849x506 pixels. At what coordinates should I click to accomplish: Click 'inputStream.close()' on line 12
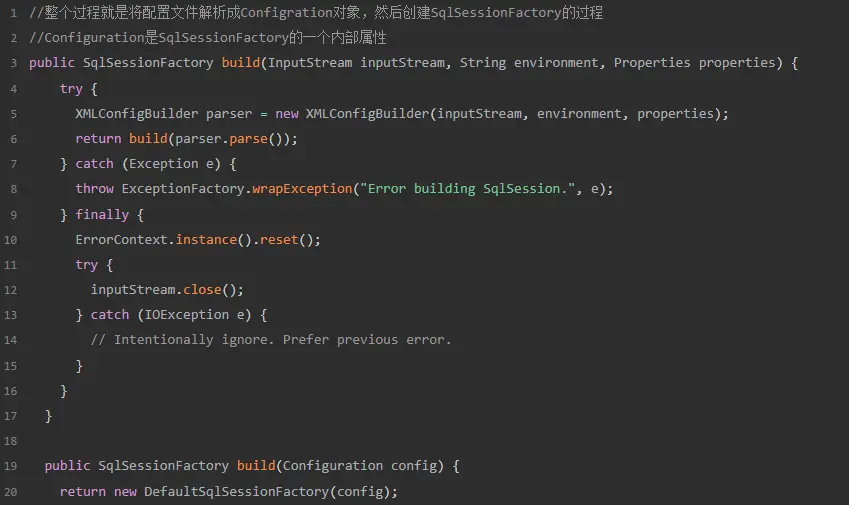(x=167, y=290)
